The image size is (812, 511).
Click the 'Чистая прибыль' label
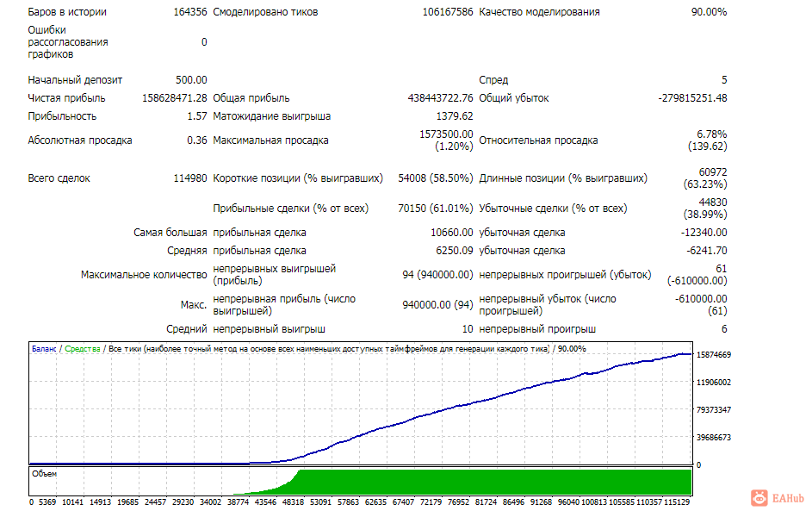pyautogui.click(x=66, y=98)
